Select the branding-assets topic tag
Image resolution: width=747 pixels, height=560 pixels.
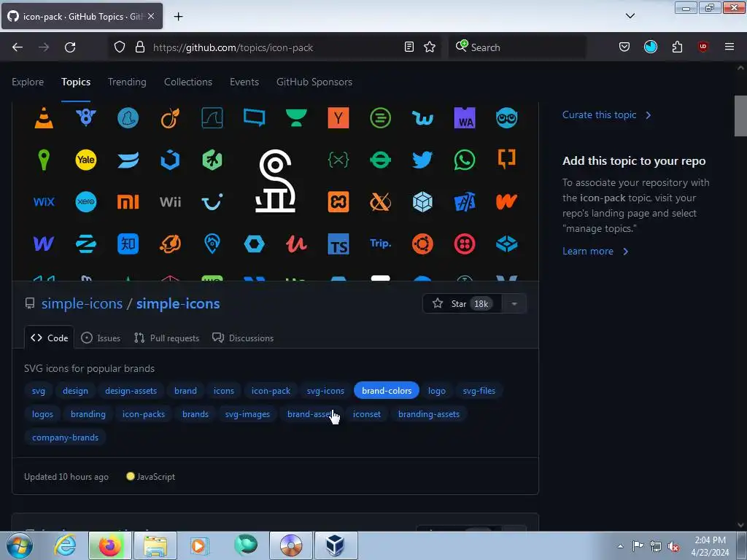[x=429, y=414]
